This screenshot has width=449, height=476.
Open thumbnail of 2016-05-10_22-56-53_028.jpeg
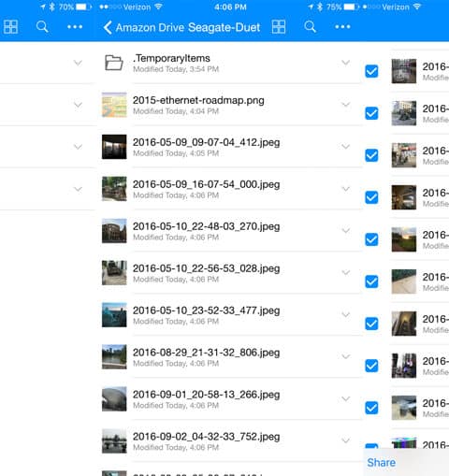(x=114, y=273)
